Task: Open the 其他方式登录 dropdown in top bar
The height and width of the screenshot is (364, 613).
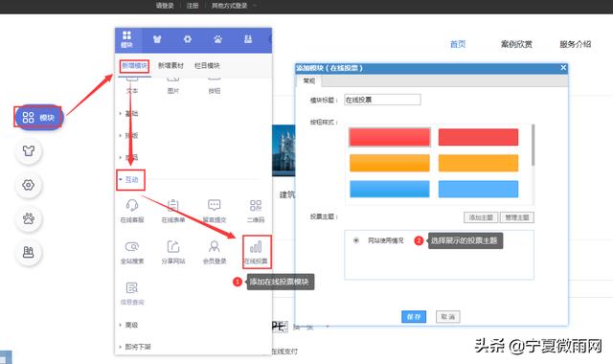Action: click(234, 6)
